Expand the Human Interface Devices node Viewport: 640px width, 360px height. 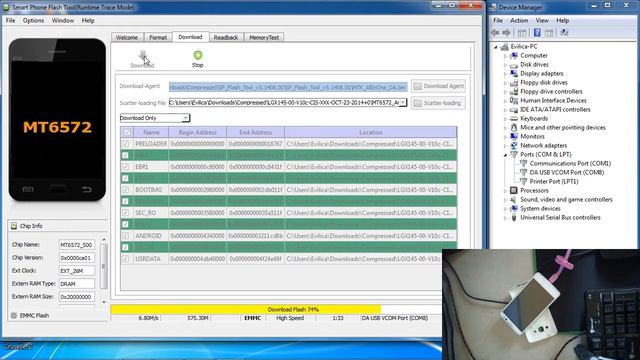coord(505,100)
